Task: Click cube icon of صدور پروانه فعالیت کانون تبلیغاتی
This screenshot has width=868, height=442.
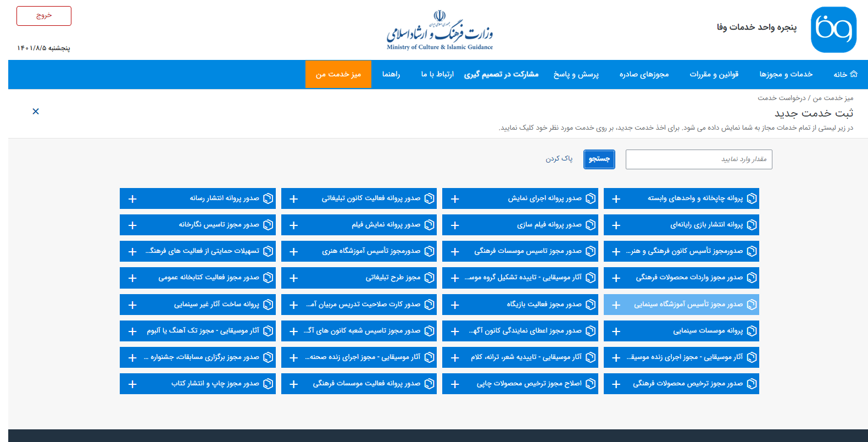Action: 430,198
